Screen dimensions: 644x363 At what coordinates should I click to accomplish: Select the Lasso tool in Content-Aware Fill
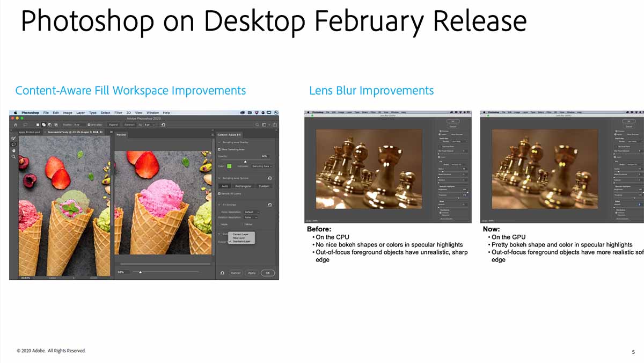[14, 144]
